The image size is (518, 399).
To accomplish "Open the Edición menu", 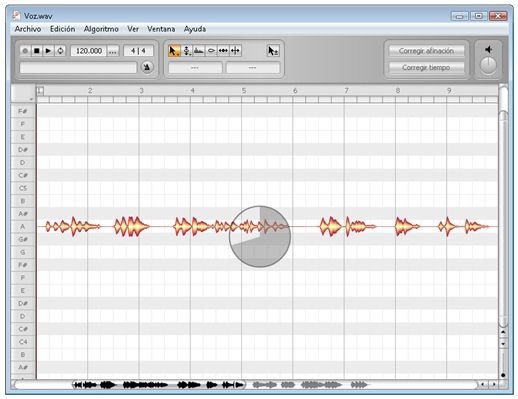I will 62,29.
